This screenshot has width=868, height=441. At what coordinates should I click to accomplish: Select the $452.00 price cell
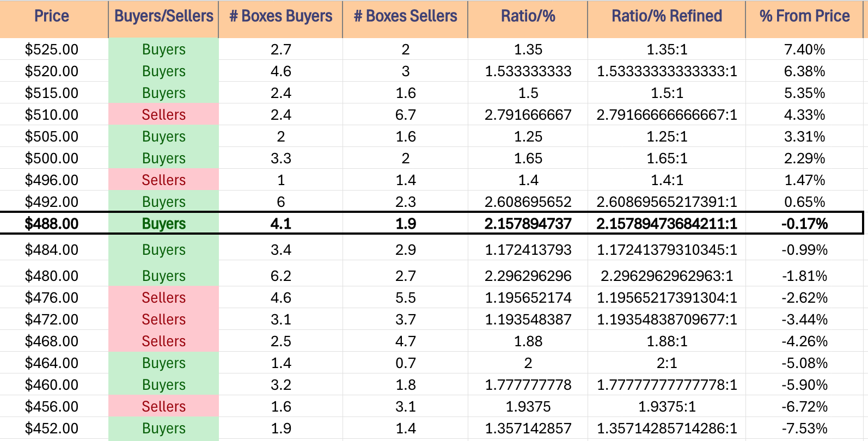click(x=52, y=428)
